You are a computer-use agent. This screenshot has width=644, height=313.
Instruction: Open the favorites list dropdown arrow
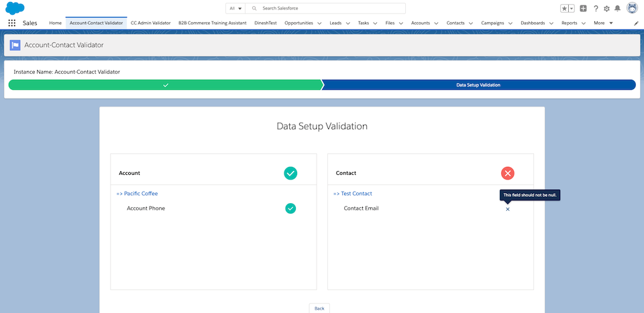pyautogui.click(x=572, y=9)
